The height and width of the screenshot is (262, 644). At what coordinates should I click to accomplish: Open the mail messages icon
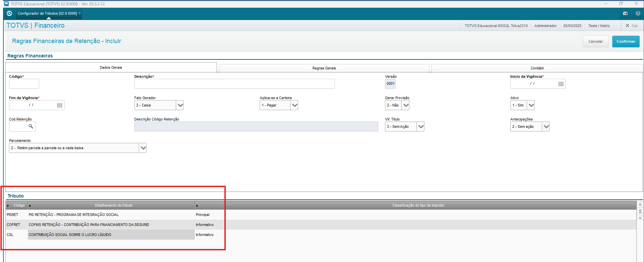(625, 13)
